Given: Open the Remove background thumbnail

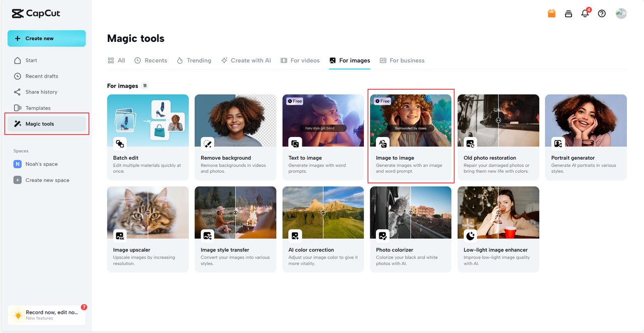Looking at the screenshot, I should pos(235,120).
